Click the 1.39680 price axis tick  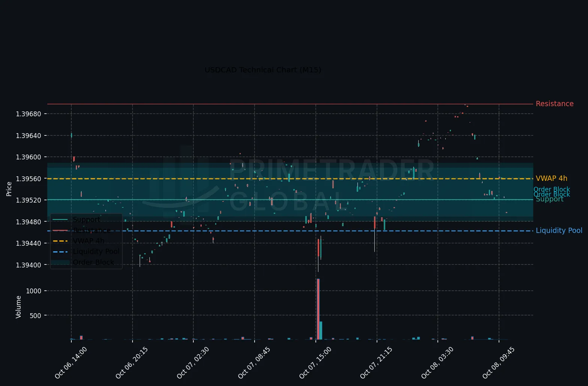29,114
